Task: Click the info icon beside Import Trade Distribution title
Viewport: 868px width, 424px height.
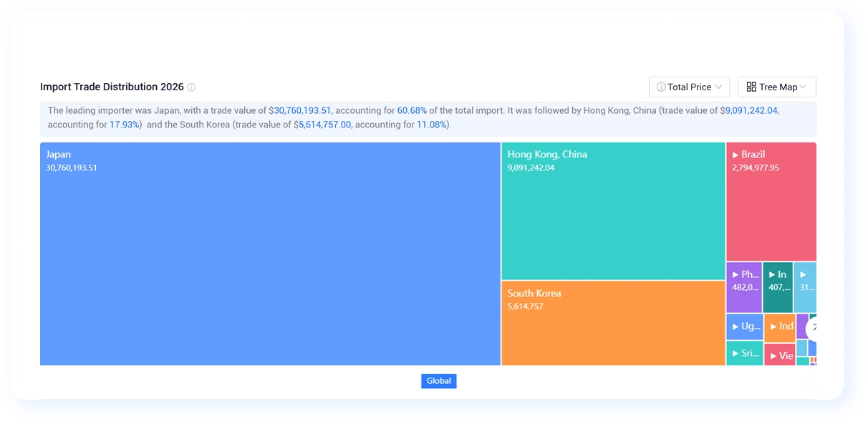Action: pos(191,87)
